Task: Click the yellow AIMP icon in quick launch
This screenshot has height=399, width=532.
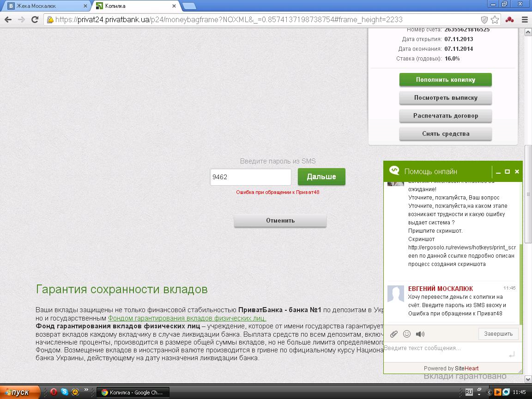Action: 75,392
